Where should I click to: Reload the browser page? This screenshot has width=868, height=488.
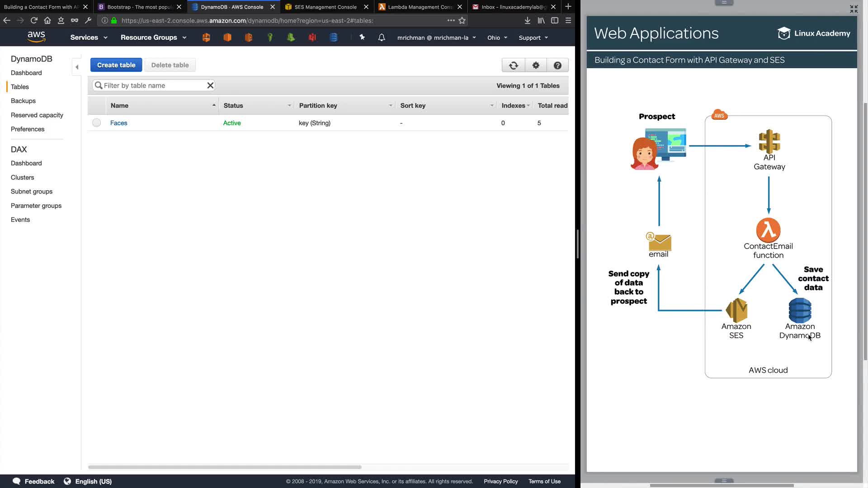click(x=34, y=20)
